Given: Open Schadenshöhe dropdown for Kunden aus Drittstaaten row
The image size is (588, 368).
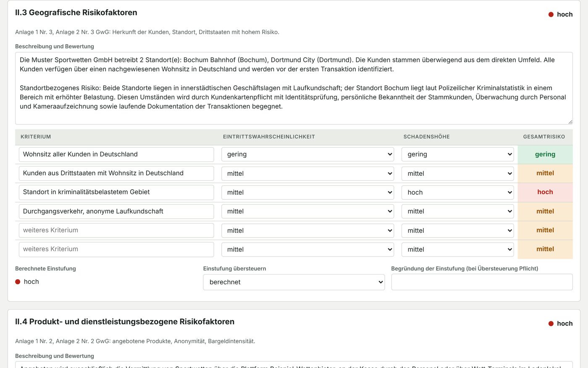Looking at the screenshot, I should pyautogui.click(x=457, y=173).
